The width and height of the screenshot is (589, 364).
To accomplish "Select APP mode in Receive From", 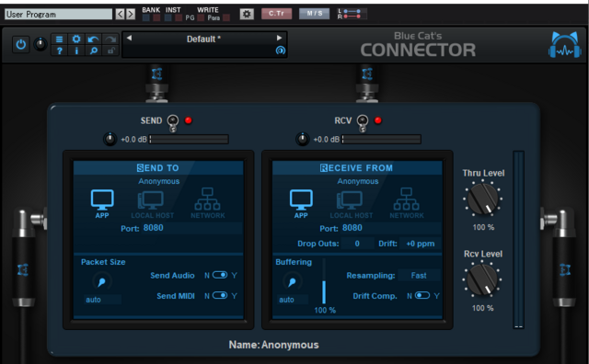I will pyautogui.click(x=301, y=204).
